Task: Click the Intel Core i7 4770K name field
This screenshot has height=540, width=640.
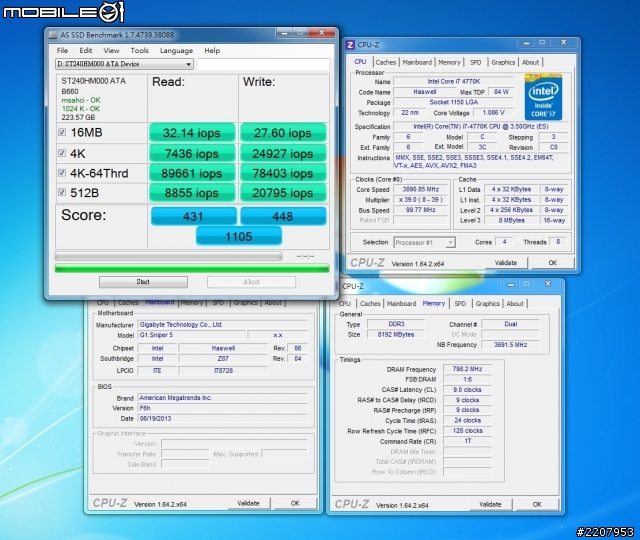Action: coord(453,82)
